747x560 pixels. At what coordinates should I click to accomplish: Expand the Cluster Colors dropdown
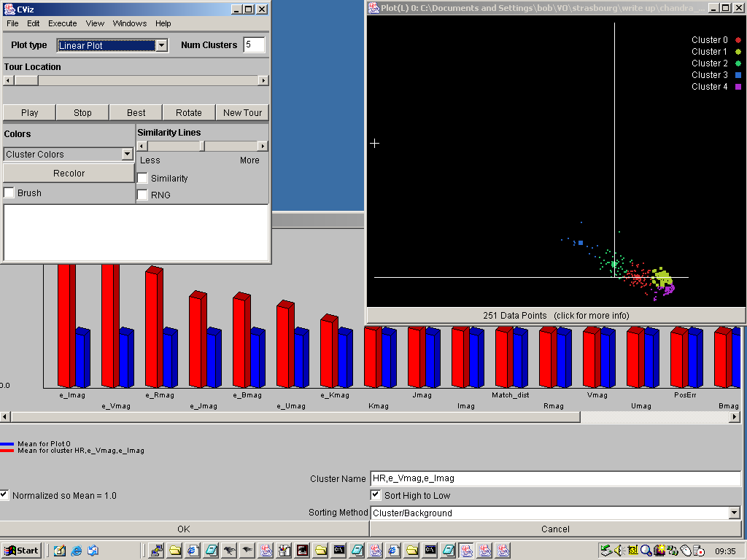point(127,155)
